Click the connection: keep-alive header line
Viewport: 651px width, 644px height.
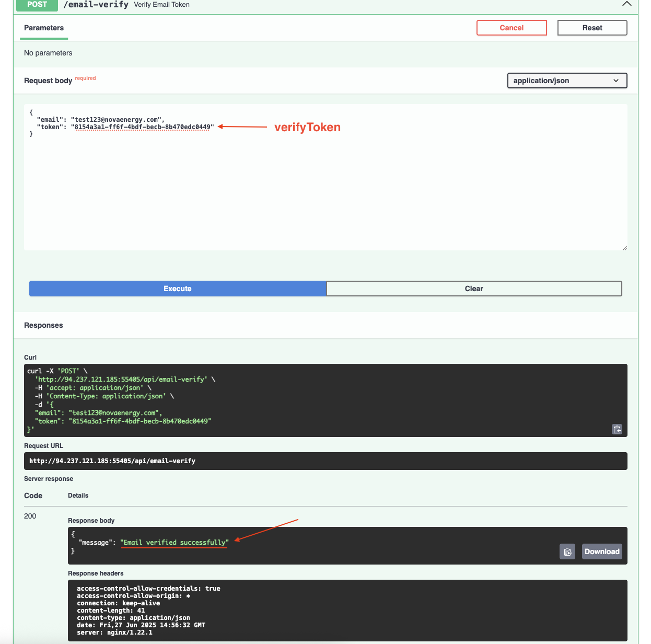[x=119, y=603]
